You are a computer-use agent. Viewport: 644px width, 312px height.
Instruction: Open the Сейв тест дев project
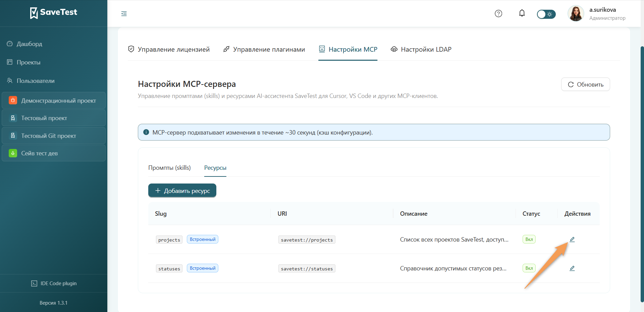[x=54, y=153]
